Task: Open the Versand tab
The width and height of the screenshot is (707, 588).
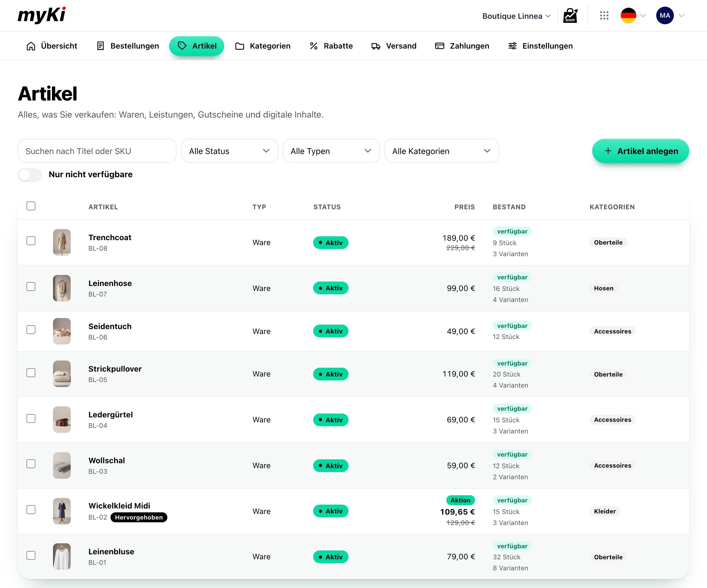Action: pos(394,46)
